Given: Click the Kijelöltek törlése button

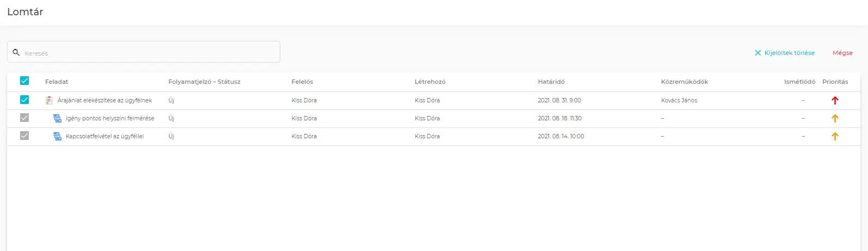Looking at the screenshot, I should [x=789, y=53].
